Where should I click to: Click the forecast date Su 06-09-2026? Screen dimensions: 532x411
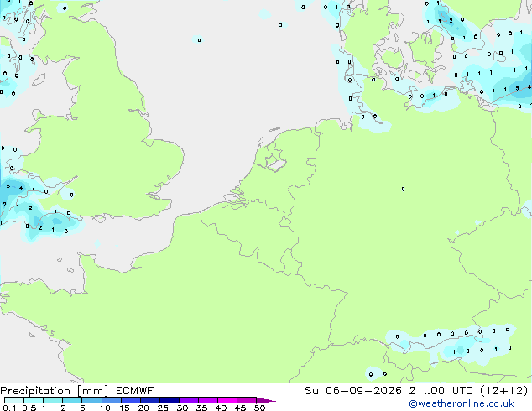(353, 391)
